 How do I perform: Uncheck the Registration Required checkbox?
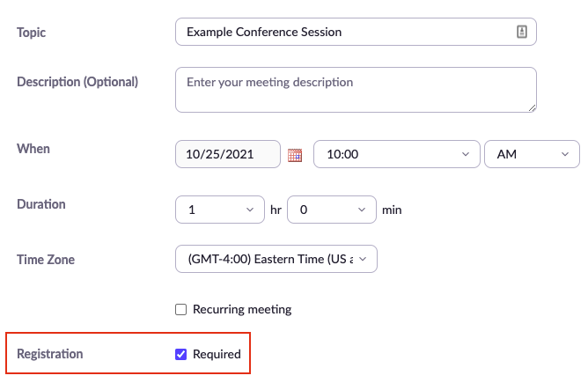coord(180,354)
